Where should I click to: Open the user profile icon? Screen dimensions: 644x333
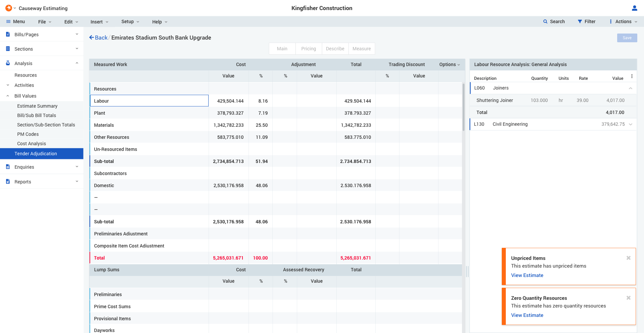[634, 8]
